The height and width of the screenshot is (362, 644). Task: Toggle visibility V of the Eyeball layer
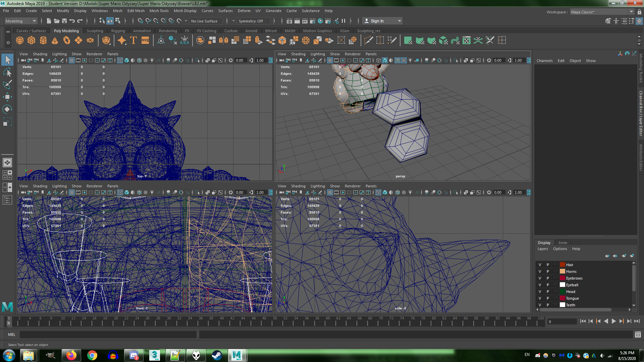[540, 285]
